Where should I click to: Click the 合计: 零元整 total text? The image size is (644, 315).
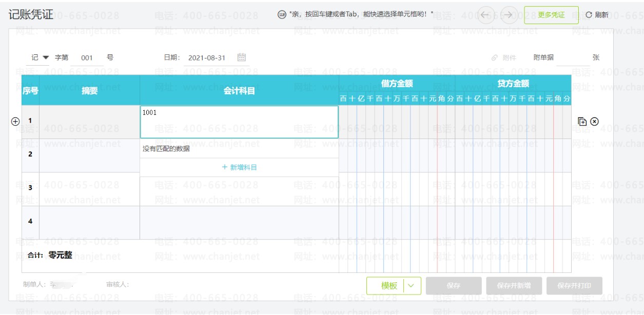(50, 255)
